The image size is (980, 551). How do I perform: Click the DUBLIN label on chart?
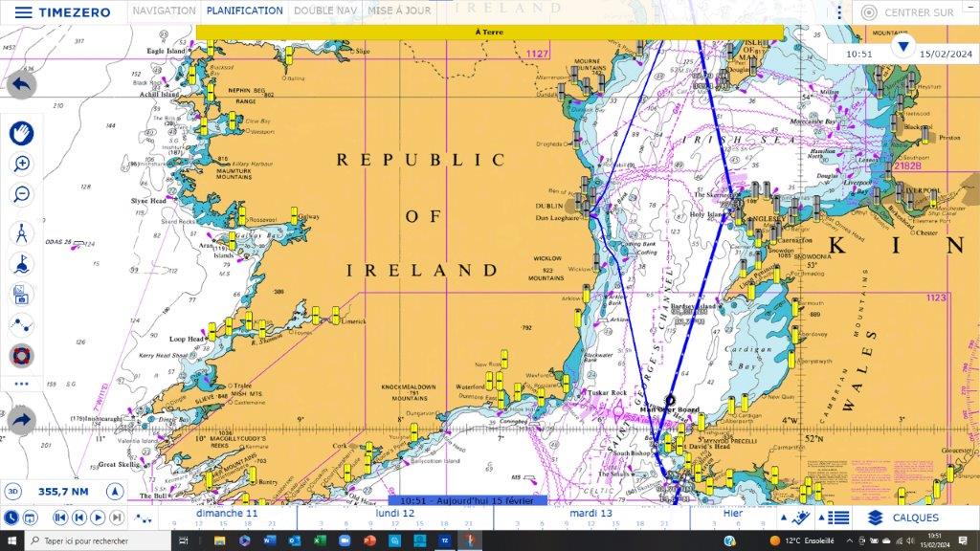tap(548, 206)
